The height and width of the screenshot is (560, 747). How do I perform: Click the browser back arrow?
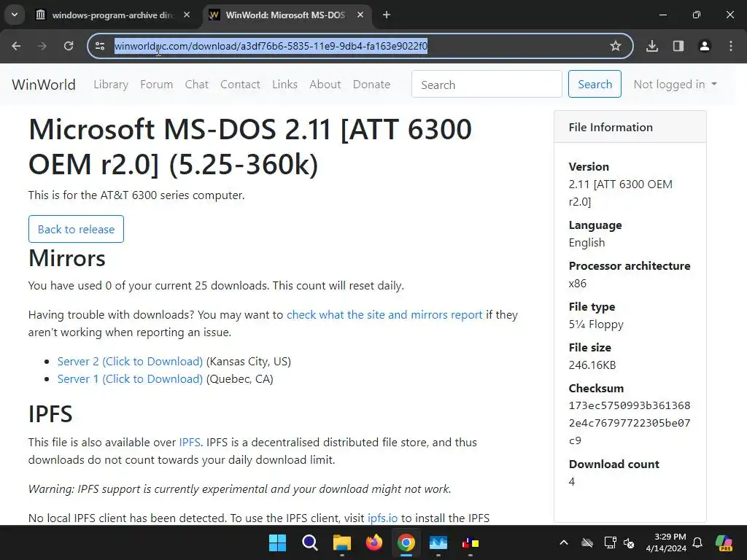point(16,46)
